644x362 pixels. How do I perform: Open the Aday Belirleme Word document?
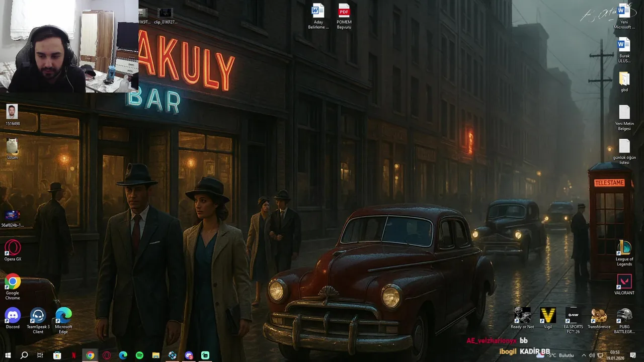[x=318, y=17]
